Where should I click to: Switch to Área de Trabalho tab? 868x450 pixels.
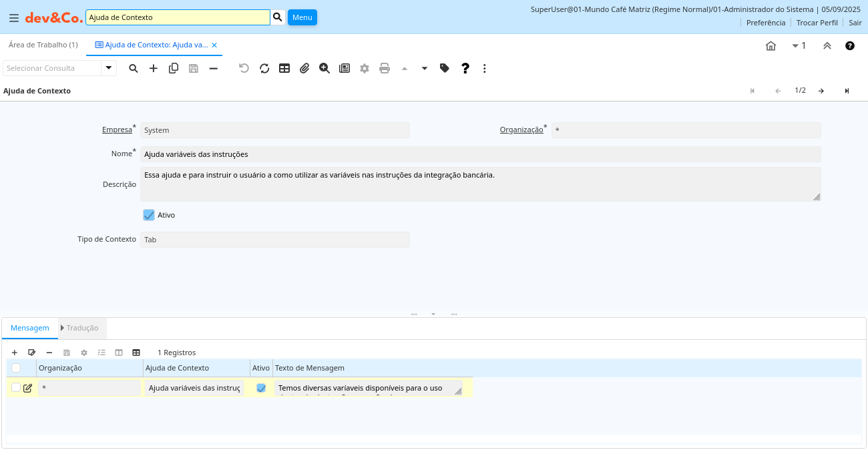point(43,45)
